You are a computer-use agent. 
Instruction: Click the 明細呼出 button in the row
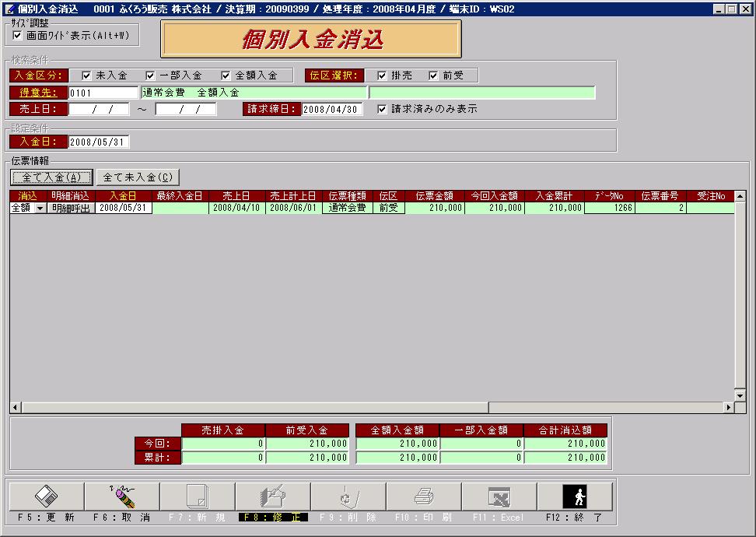71,209
